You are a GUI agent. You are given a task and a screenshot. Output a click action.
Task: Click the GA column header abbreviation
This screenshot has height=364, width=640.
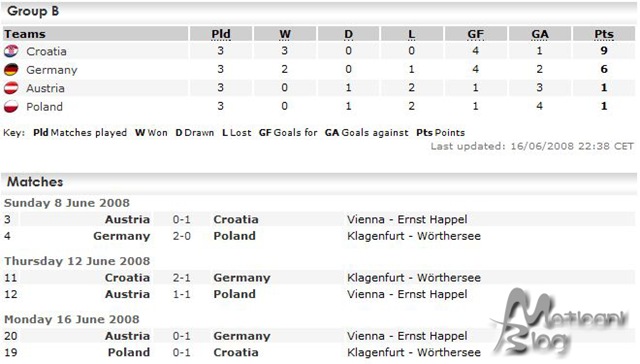click(540, 34)
